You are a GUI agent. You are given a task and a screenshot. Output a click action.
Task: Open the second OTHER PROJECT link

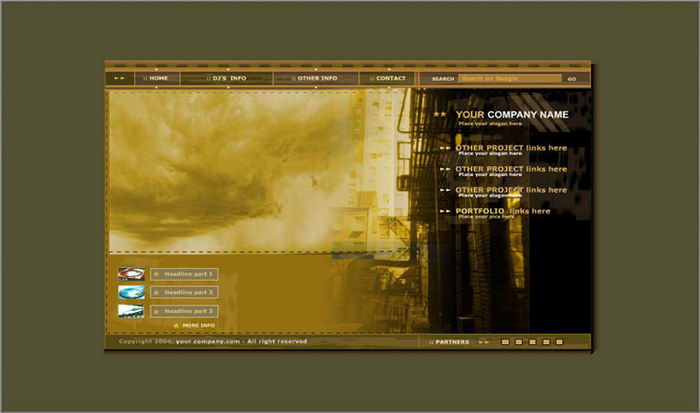(x=510, y=169)
